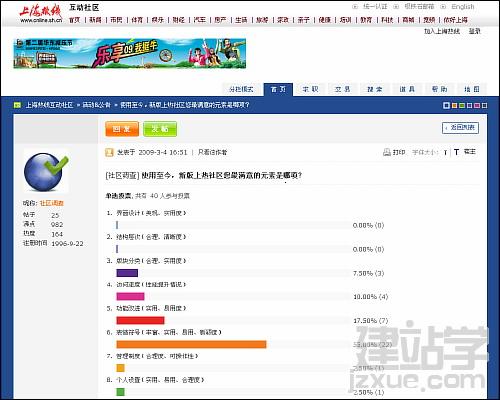Open the 求职 tab
This screenshot has width=500, height=400.
(310, 89)
